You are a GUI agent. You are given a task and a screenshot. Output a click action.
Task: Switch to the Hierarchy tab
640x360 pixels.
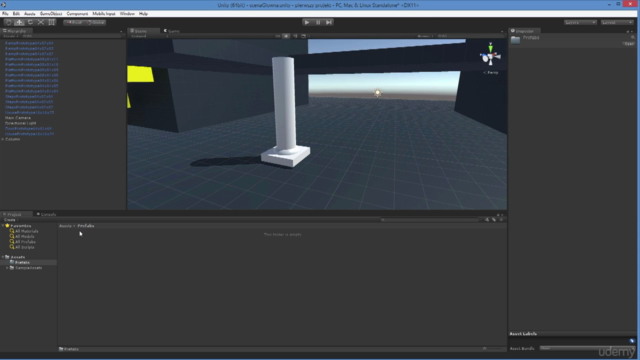tap(15, 31)
